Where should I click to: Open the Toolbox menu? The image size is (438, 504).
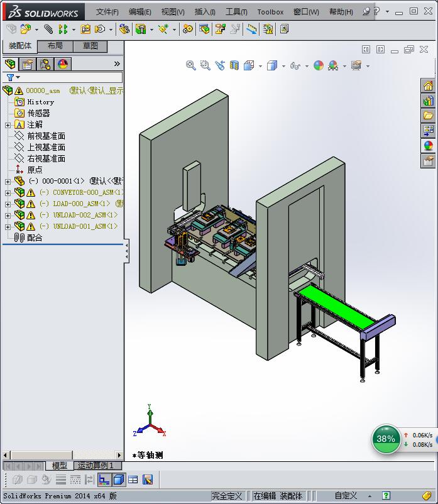point(270,12)
